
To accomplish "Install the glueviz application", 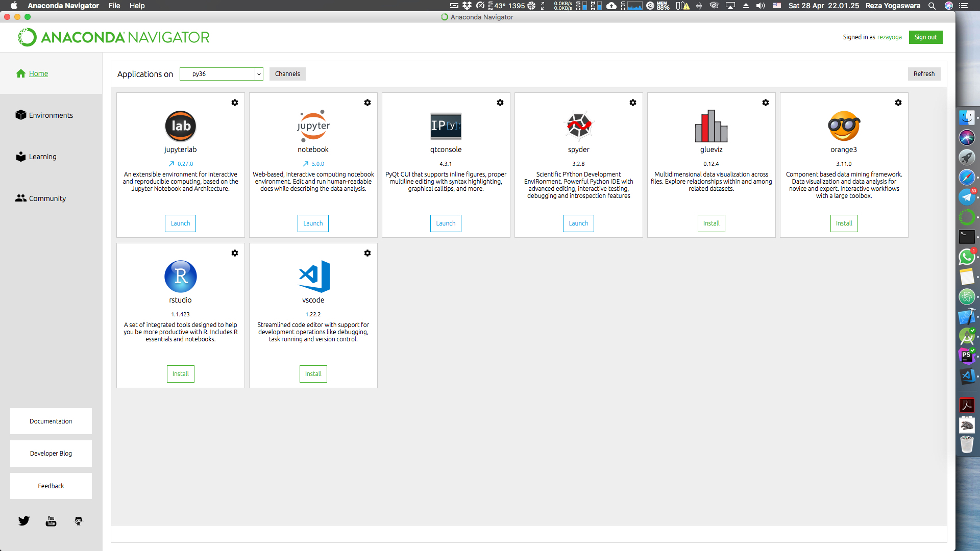I will pos(711,223).
